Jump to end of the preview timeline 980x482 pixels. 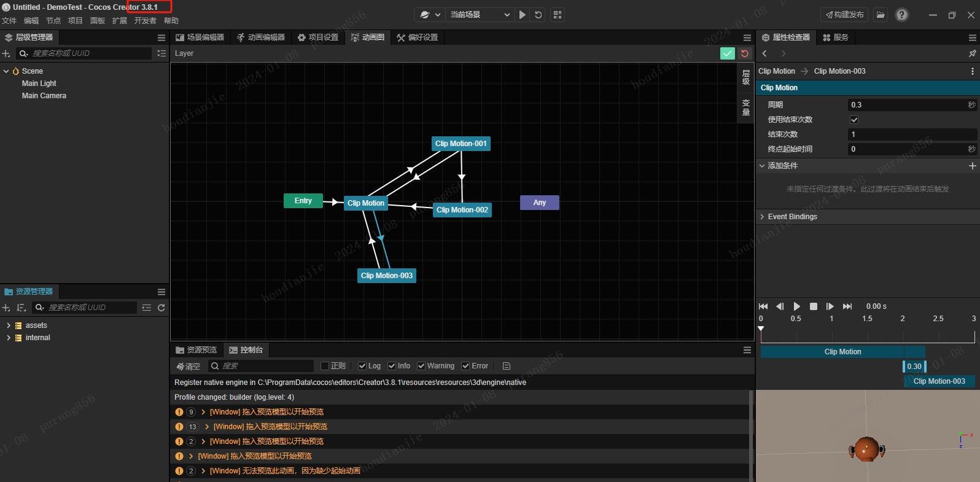tap(847, 306)
